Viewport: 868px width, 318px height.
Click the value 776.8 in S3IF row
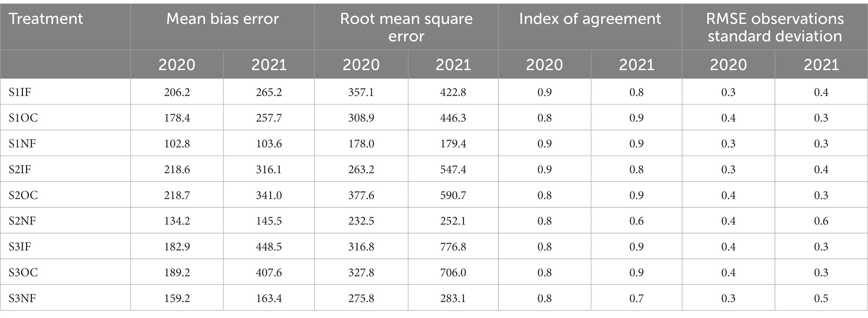point(453,247)
